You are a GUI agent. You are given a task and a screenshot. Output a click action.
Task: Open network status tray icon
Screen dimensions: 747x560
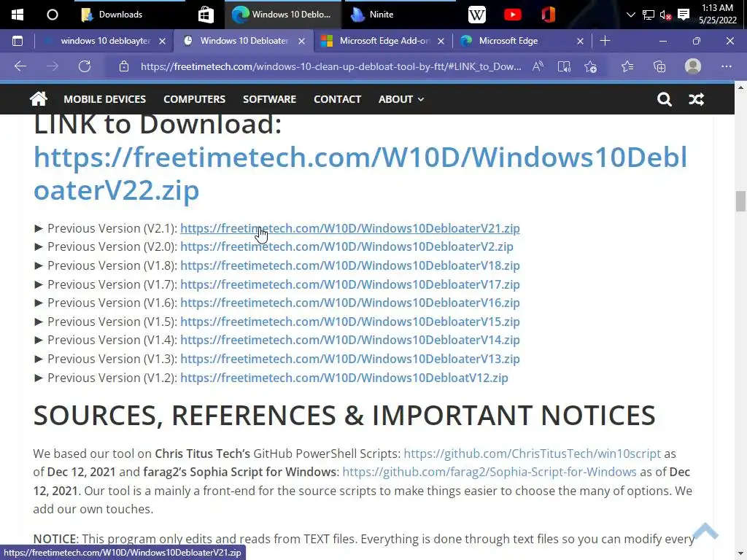click(649, 15)
